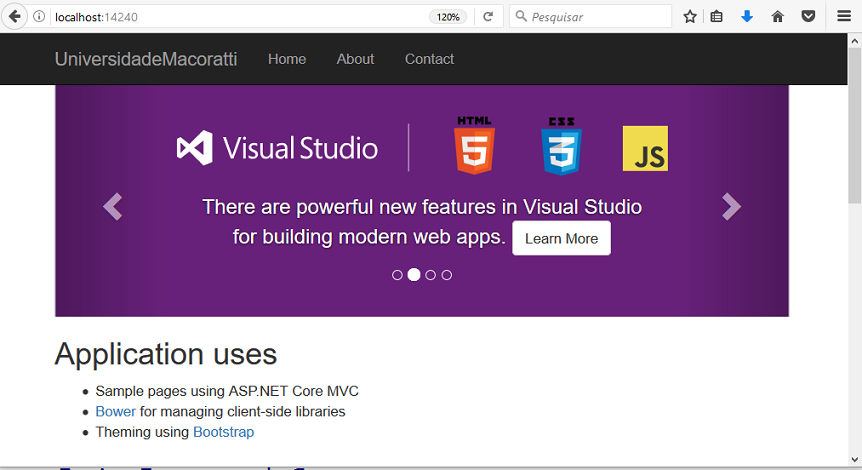Click 'Sample pages using ASP.NET Core MVC' text
The height and width of the screenshot is (470, 862).
(x=227, y=391)
